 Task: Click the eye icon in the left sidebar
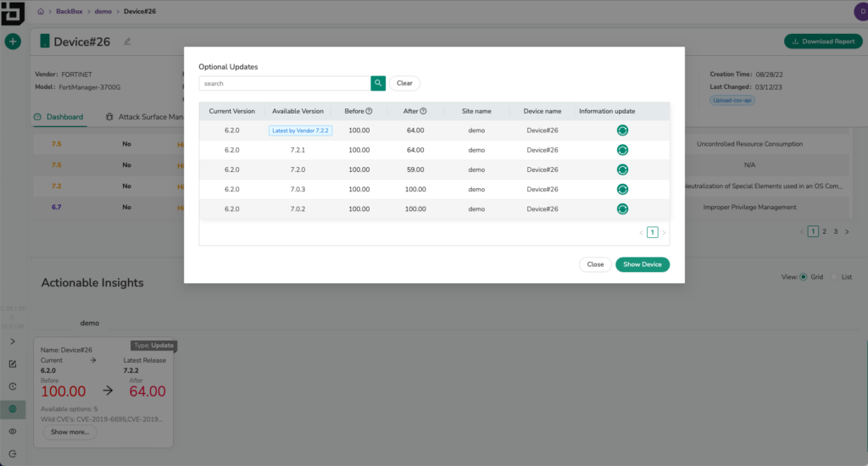tap(13, 431)
